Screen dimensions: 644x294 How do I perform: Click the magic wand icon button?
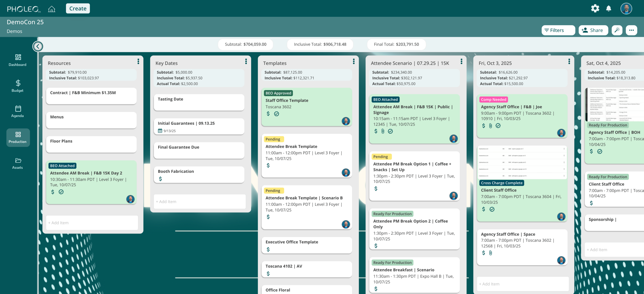(x=617, y=30)
